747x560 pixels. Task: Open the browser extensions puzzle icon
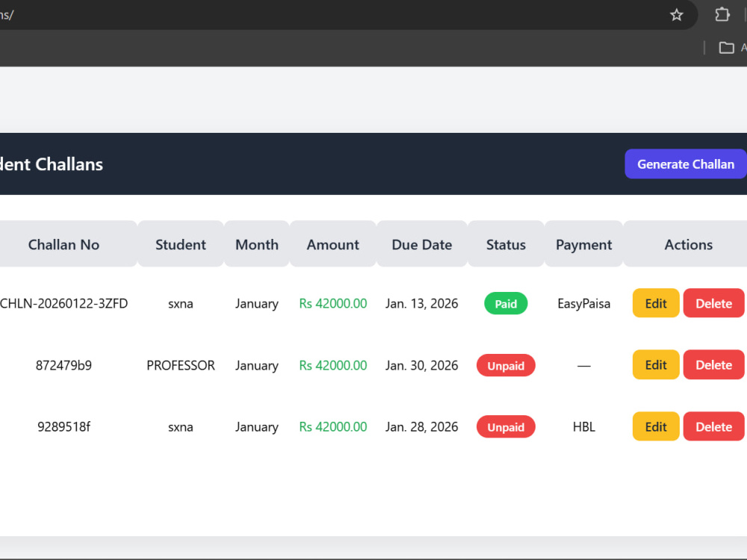coord(722,15)
